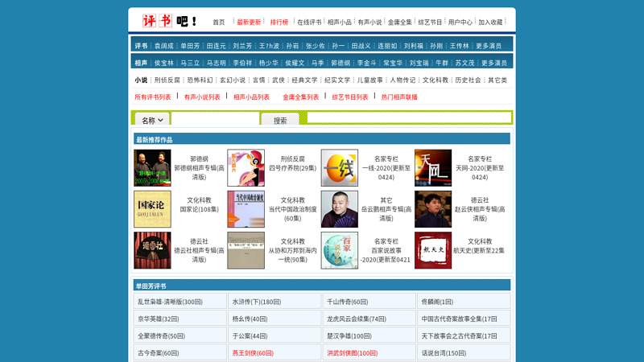This screenshot has height=362, width=644.
Task: Open the 玄幻小说 novel category
Action: [x=233, y=80]
